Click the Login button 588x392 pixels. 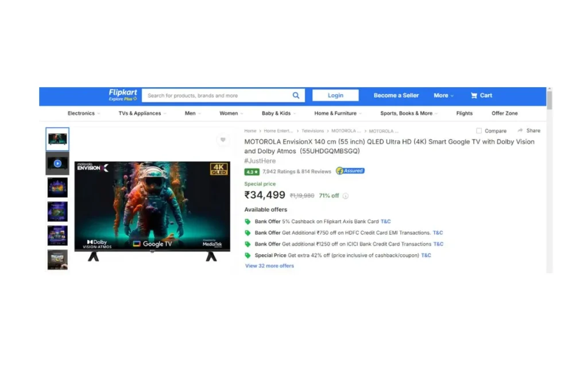click(x=335, y=95)
